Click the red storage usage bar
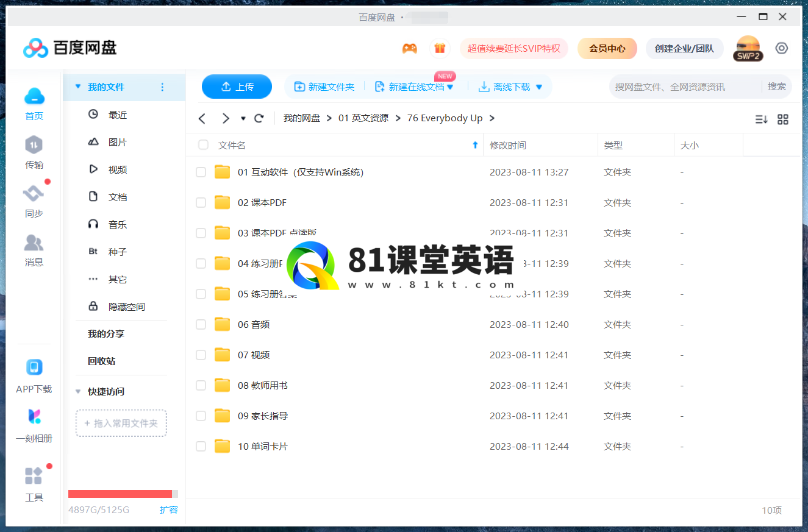 click(120, 494)
